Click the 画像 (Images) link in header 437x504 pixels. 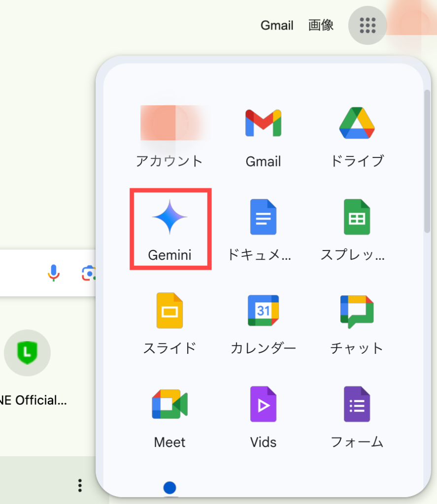click(x=321, y=25)
